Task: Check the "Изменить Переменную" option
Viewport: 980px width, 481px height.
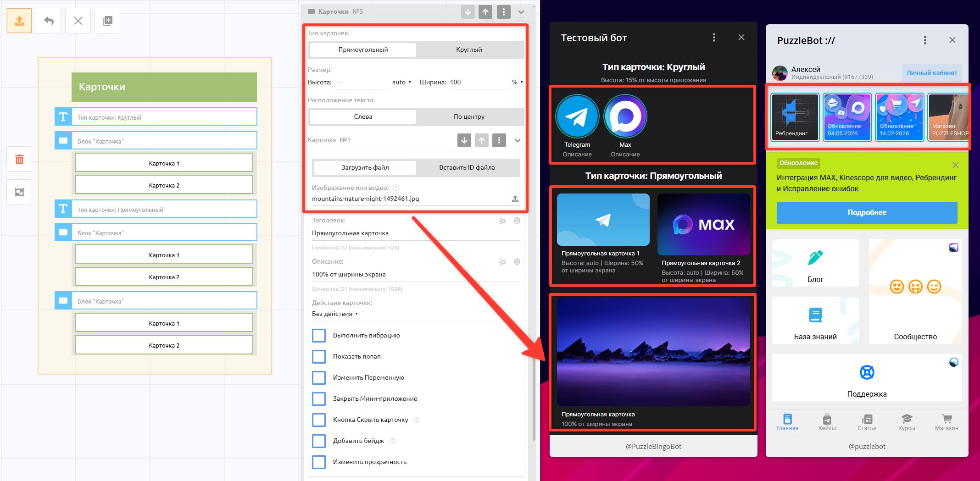Action: click(x=319, y=377)
